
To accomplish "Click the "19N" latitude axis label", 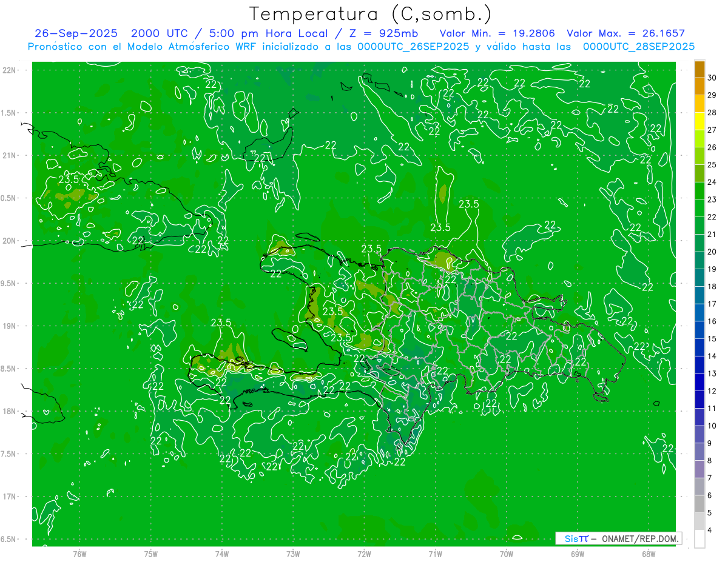I will (x=10, y=326).
